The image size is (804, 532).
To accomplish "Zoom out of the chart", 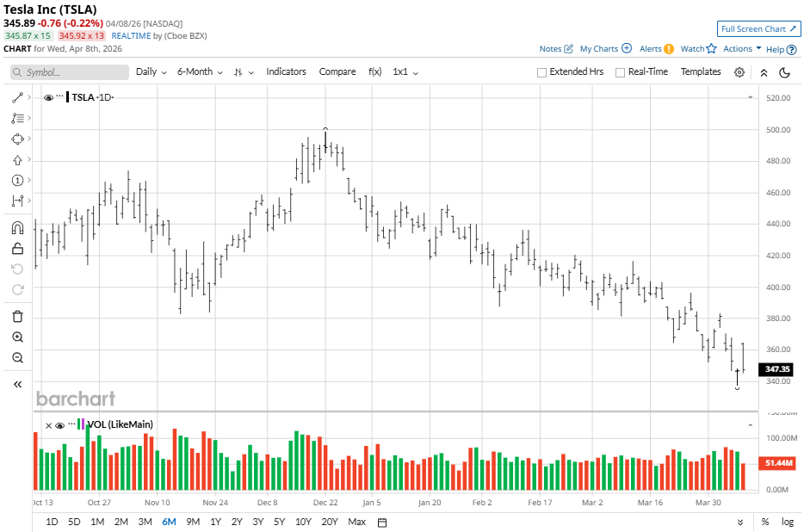I will (x=17, y=357).
